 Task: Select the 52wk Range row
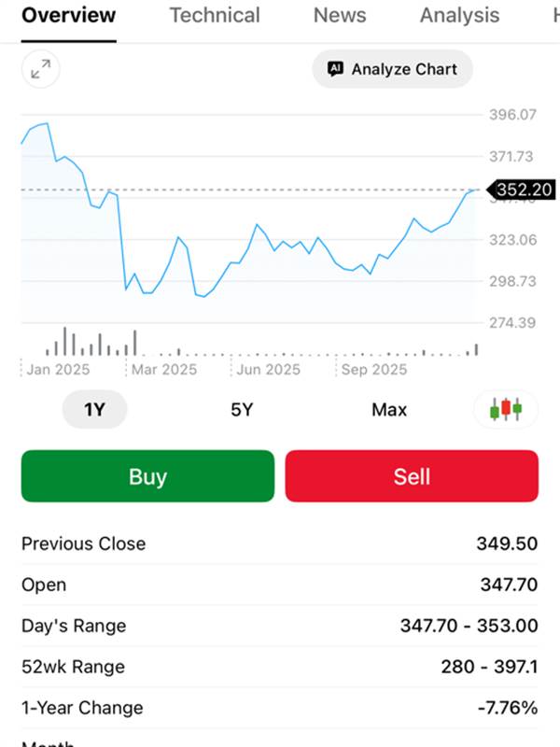coord(279,667)
